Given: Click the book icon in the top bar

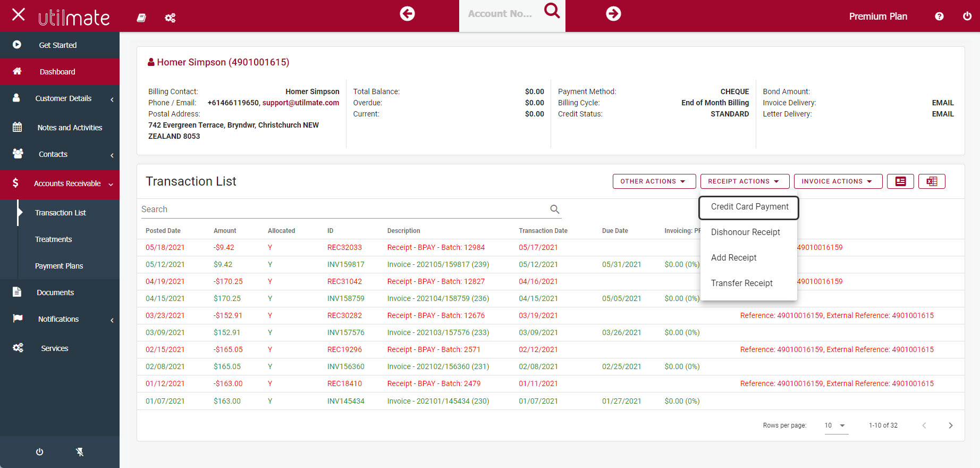Looking at the screenshot, I should [x=141, y=18].
